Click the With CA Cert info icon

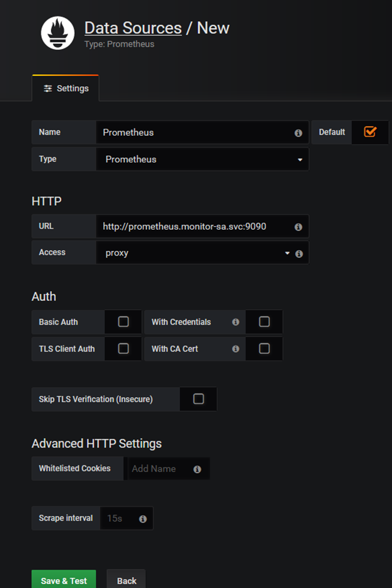tap(236, 349)
